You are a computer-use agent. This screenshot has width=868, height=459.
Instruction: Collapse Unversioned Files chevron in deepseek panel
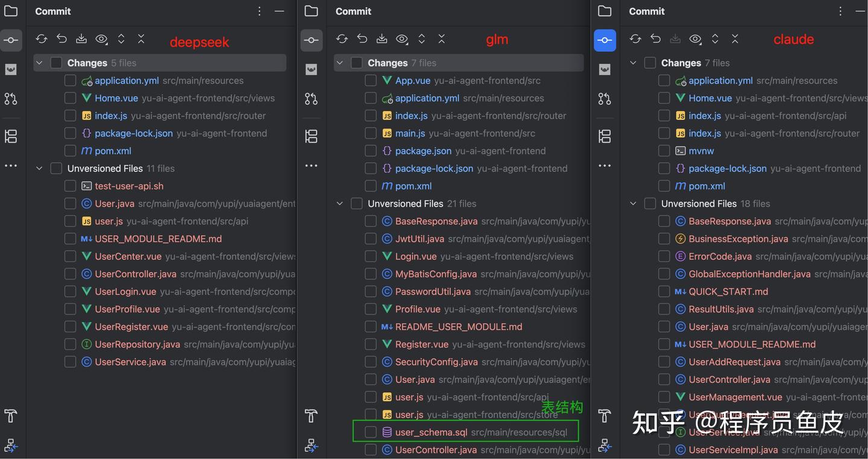(39, 168)
